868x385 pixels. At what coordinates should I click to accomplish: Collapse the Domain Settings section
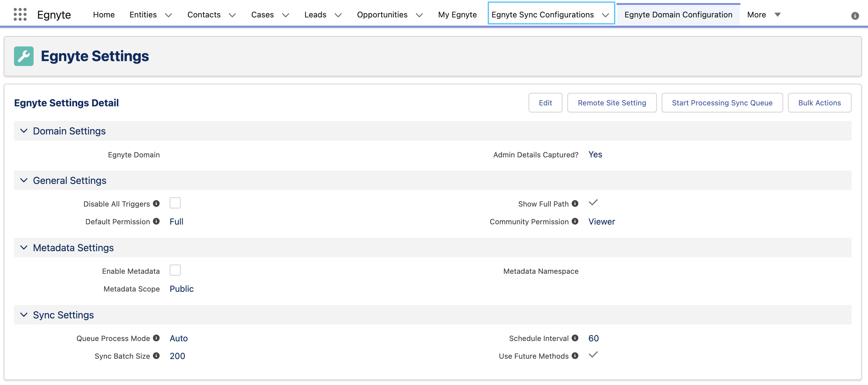24,131
